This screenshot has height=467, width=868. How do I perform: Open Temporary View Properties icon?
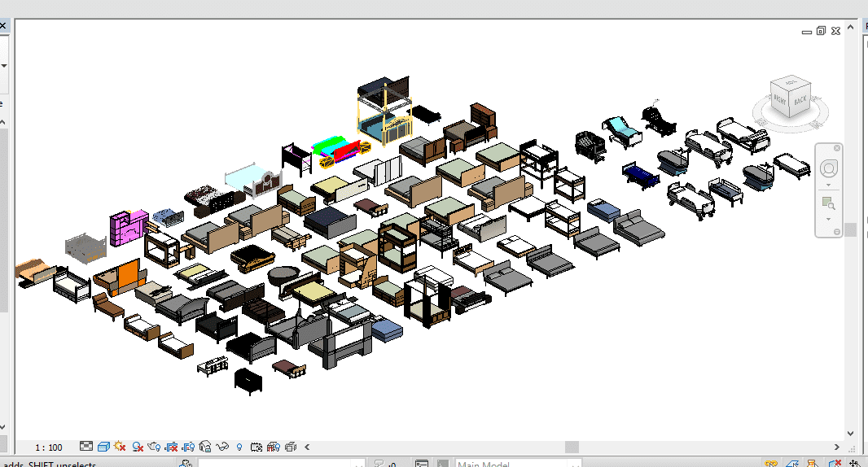pos(256,447)
